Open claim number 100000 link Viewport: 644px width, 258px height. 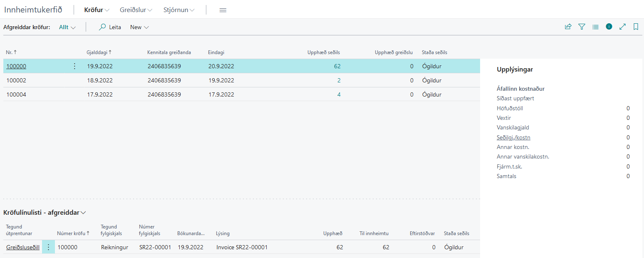click(16, 66)
